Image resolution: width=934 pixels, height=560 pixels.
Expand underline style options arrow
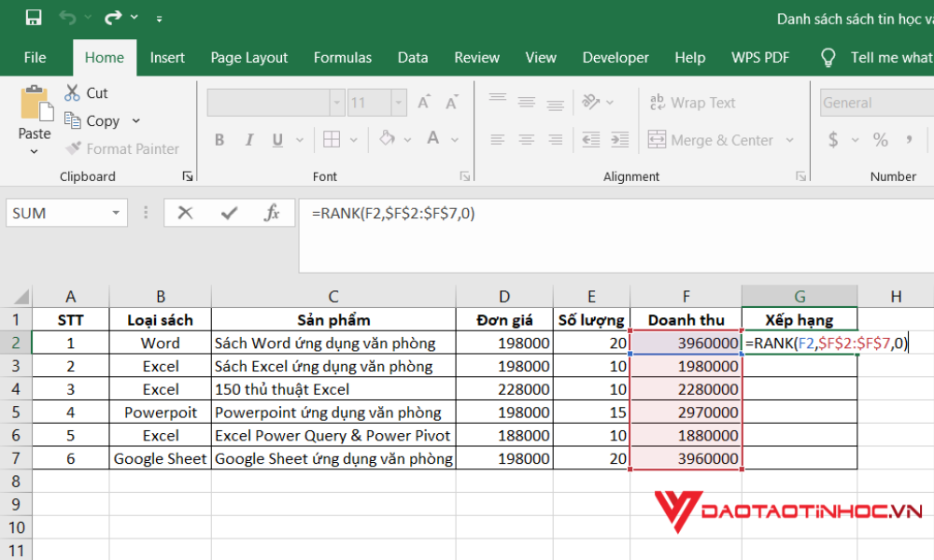click(x=300, y=140)
